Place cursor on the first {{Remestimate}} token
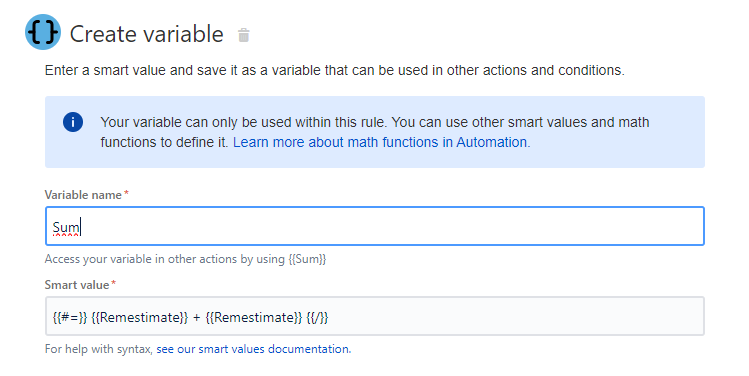749x376 pixels. click(x=139, y=318)
